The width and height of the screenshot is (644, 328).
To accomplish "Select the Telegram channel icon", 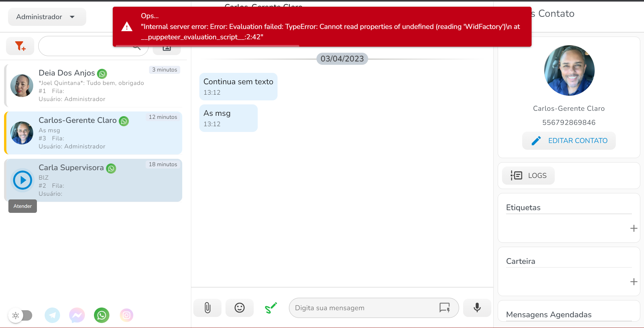I will [x=52, y=315].
